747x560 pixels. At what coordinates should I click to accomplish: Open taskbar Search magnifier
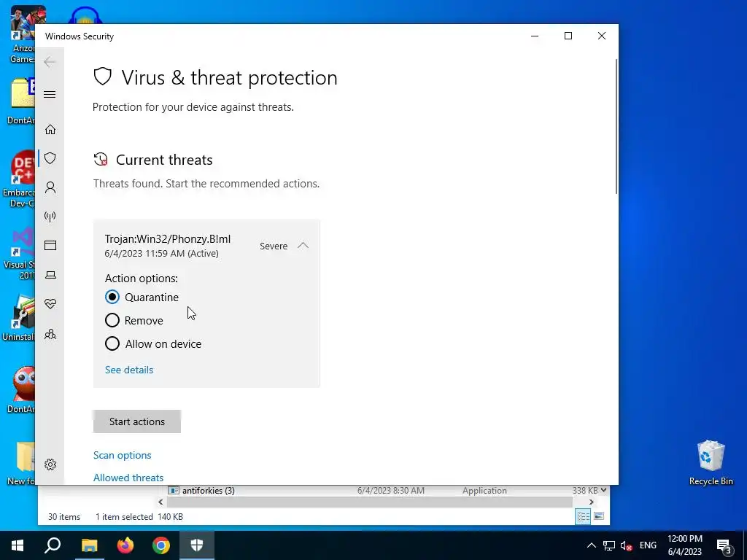(53, 545)
